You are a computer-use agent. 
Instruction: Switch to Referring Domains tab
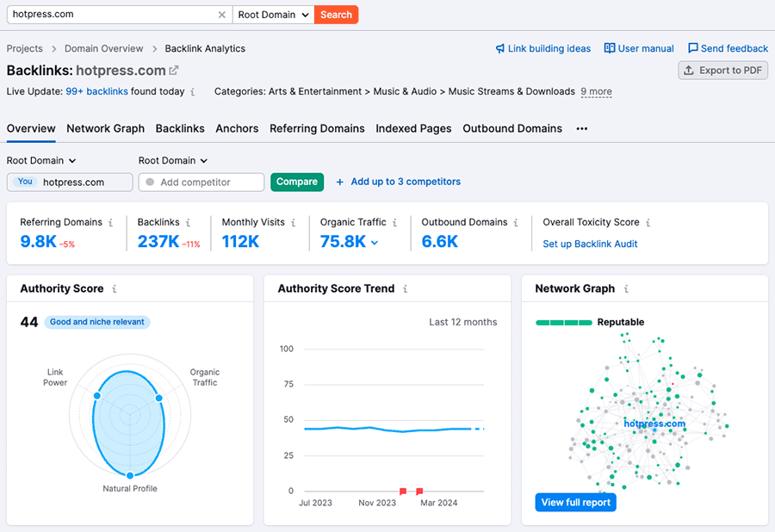[x=317, y=129]
